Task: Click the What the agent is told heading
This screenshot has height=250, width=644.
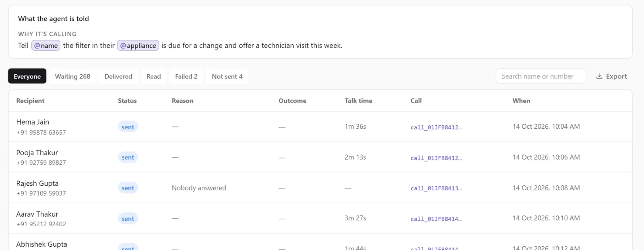Action: (54, 18)
